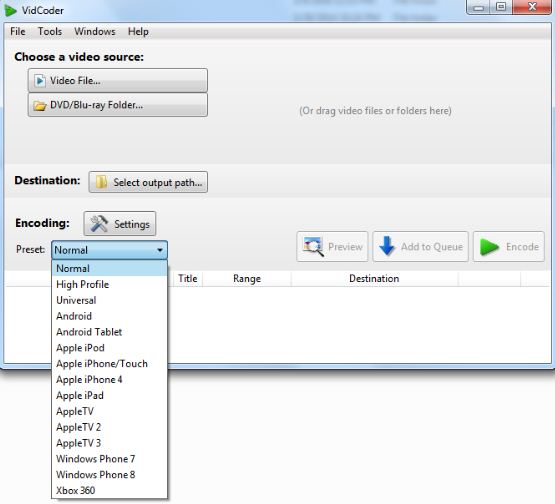555x504 pixels.
Task: Collapse the Preset dropdown arrow
Action: (160, 250)
